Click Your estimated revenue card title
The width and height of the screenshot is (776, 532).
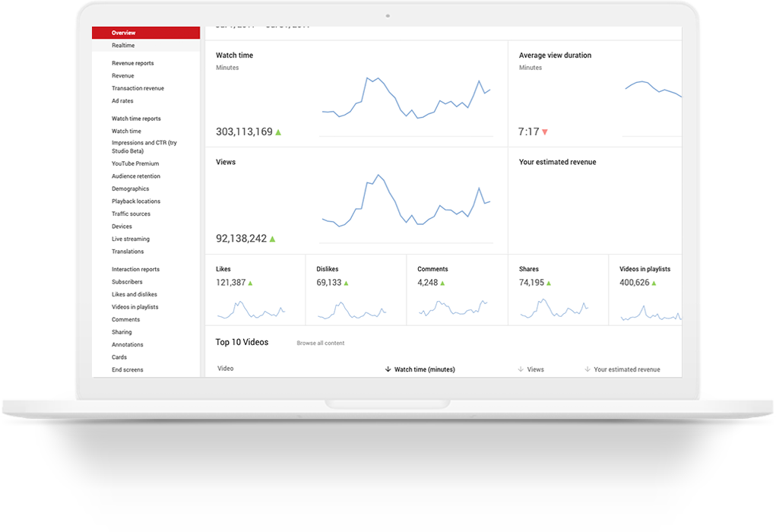(x=558, y=163)
